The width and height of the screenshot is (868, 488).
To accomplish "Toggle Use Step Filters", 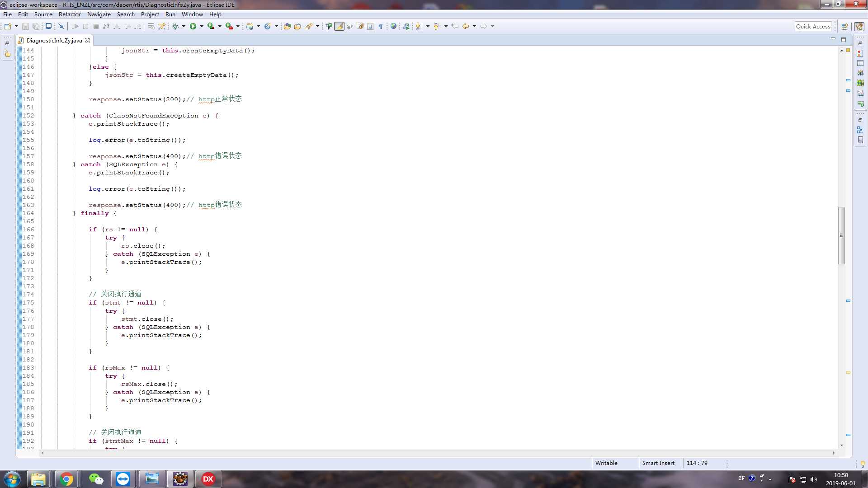I will click(x=161, y=26).
